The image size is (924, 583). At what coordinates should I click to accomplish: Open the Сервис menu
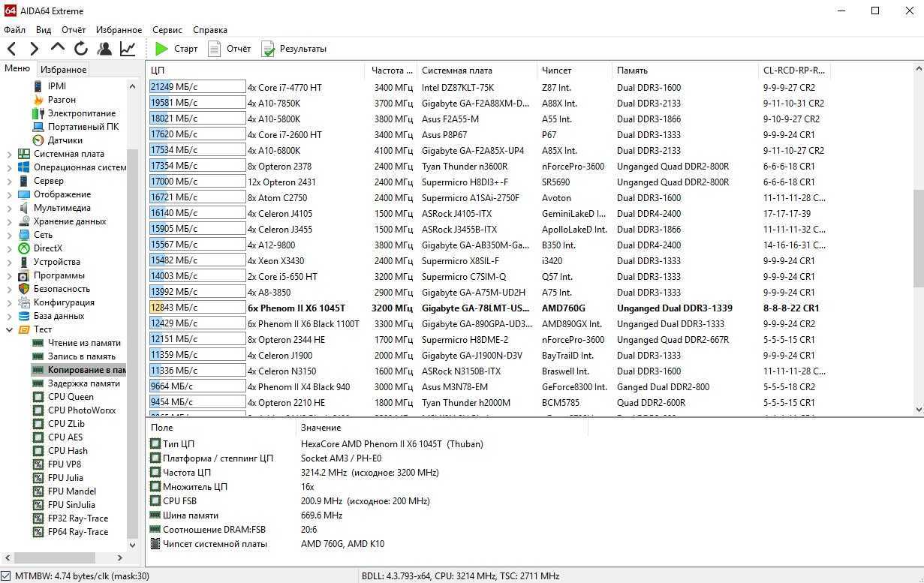[167, 30]
